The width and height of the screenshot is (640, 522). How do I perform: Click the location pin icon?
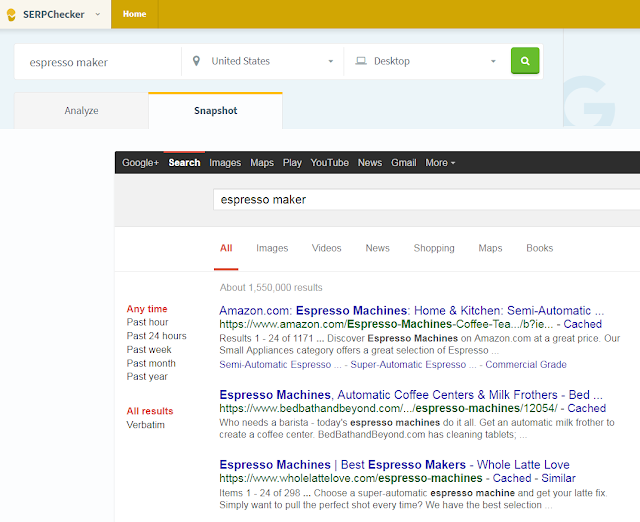pos(196,61)
